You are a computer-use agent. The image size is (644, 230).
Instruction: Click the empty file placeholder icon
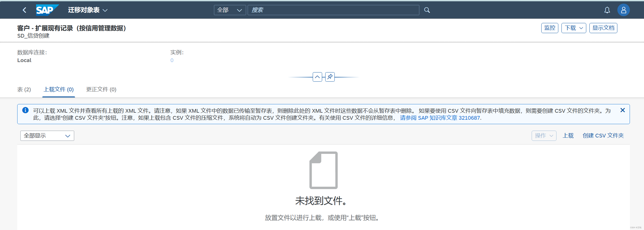coord(323,170)
